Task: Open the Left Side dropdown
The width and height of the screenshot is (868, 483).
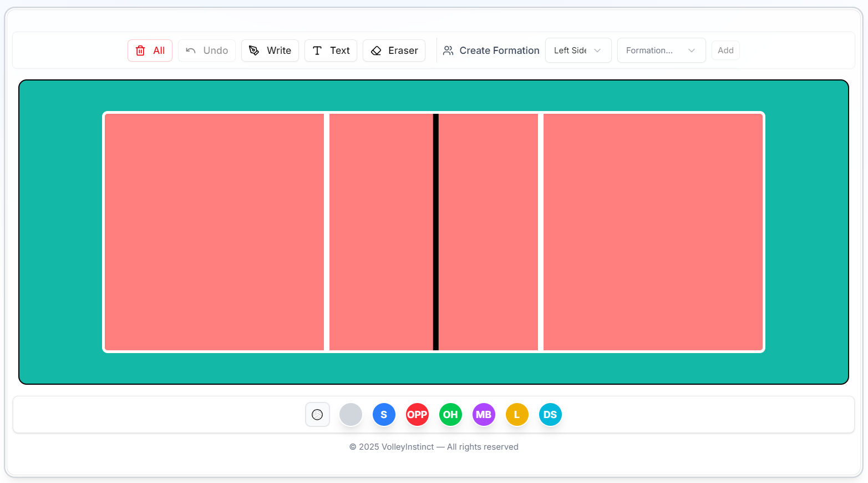Action: pyautogui.click(x=578, y=51)
